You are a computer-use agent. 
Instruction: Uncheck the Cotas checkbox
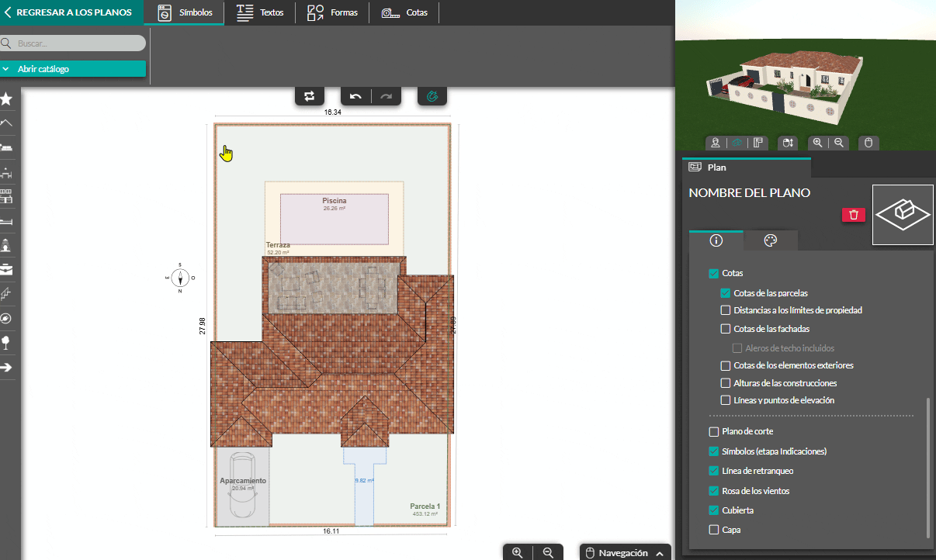click(x=713, y=274)
